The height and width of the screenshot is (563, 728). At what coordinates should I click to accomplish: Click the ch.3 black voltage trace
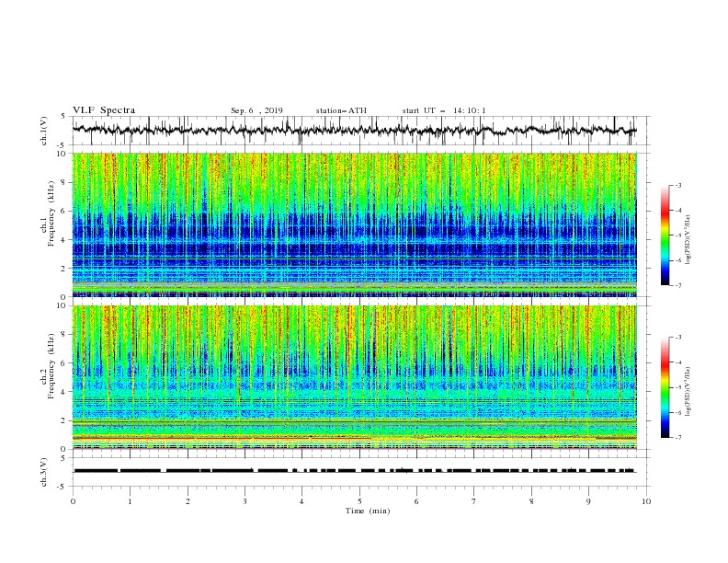(355, 471)
